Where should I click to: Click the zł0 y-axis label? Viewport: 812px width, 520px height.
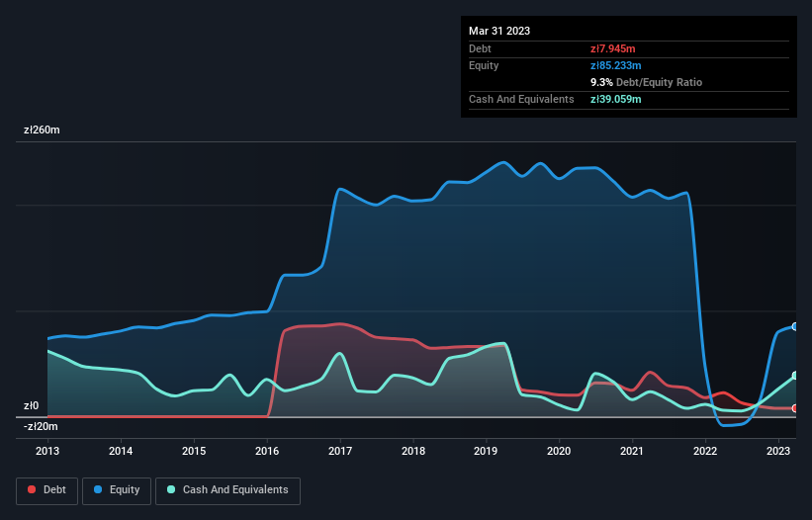tap(31, 405)
